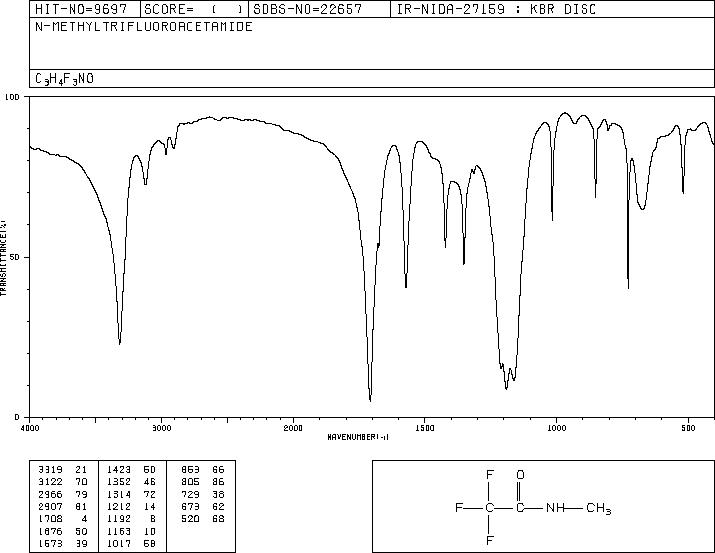This screenshot has height=553, width=715.
Task: Click the HIT-NO=9697 header field
Action: point(85,9)
